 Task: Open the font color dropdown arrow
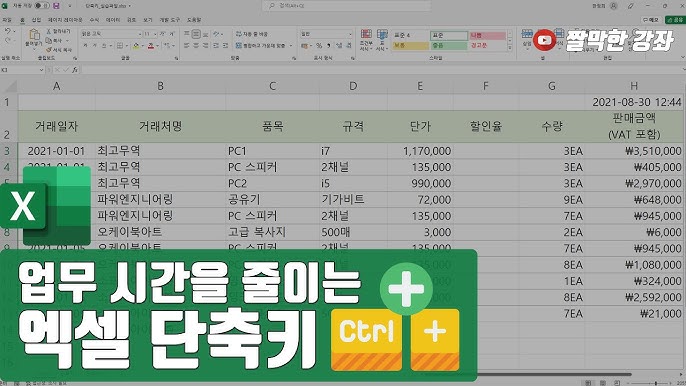158,46
